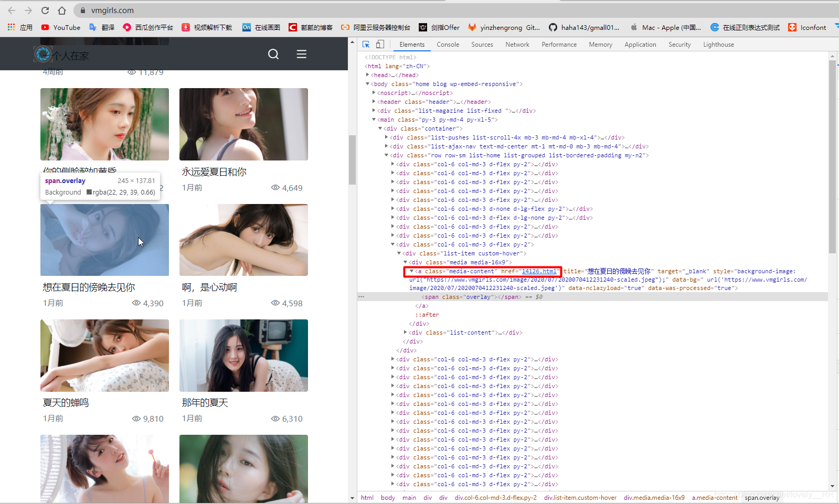This screenshot has width=839, height=504.
Task: Open article 永远爱夏日和你
Action: click(214, 172)
